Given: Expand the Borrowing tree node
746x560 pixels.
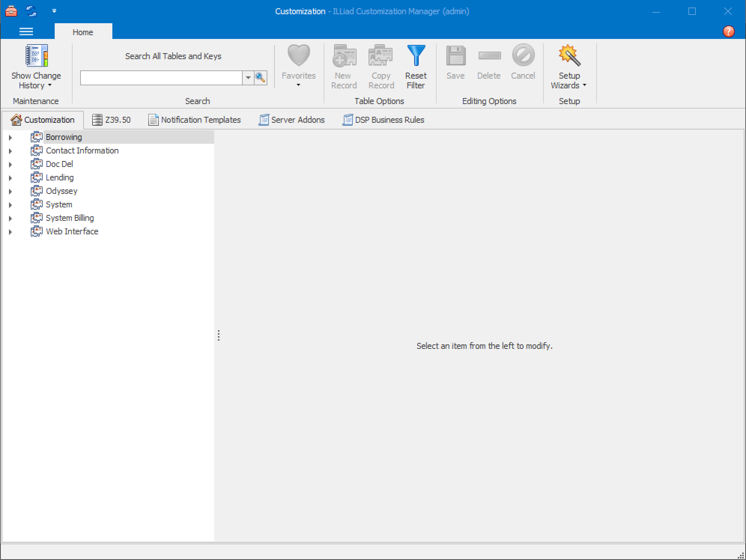Looking at the screenshot, I should pos(10,137).
